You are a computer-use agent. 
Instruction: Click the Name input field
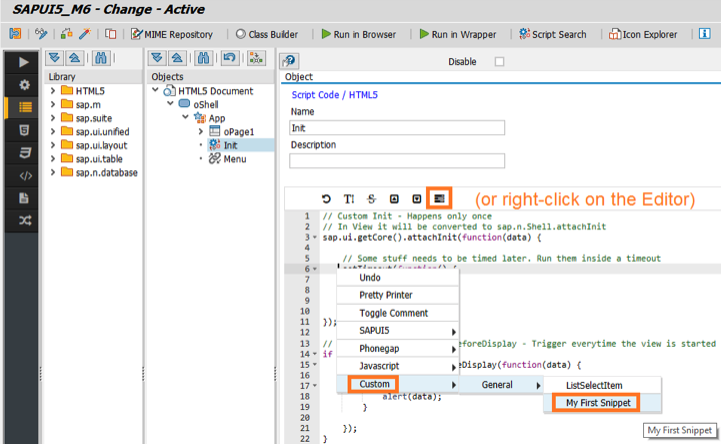(x=397, y=127)
